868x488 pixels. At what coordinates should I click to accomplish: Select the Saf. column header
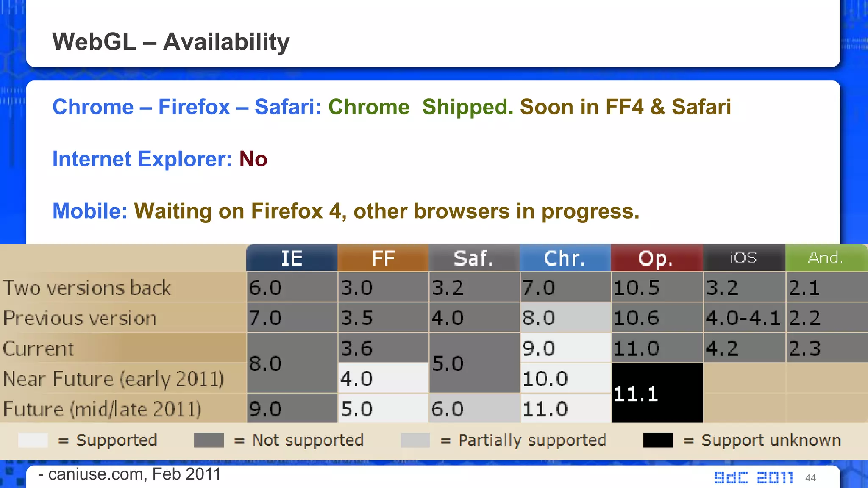pyautogui.click(x=474, y=258)
